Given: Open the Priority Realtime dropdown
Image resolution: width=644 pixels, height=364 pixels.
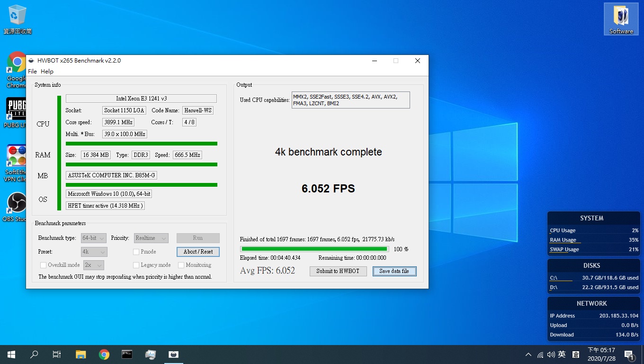Looking at the screenshot, I should tap(151, 238).
